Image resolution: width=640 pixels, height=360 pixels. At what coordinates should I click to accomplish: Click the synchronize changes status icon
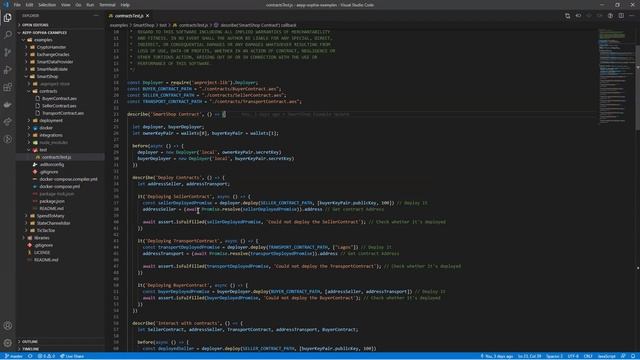30,356
